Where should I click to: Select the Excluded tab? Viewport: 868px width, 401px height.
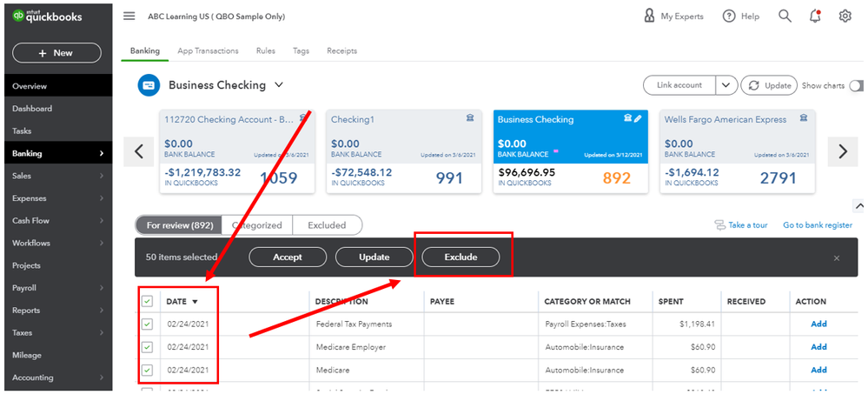coord(327,225)
